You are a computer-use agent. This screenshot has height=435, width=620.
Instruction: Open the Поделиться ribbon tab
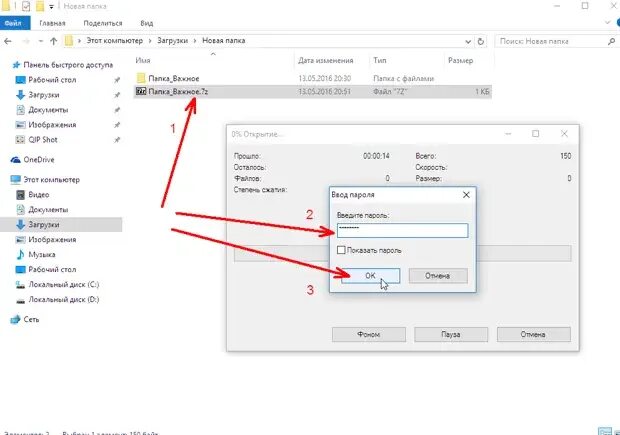103,23
